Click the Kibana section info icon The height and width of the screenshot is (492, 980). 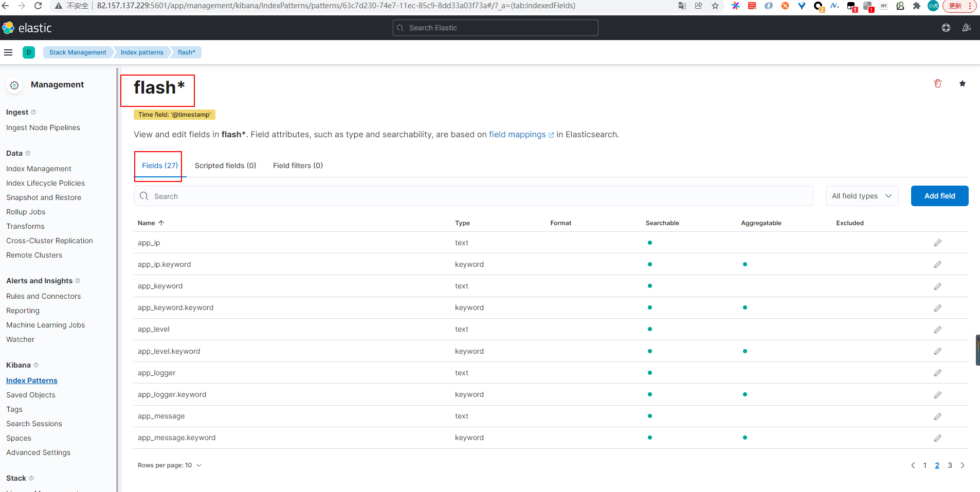point(36,365)
